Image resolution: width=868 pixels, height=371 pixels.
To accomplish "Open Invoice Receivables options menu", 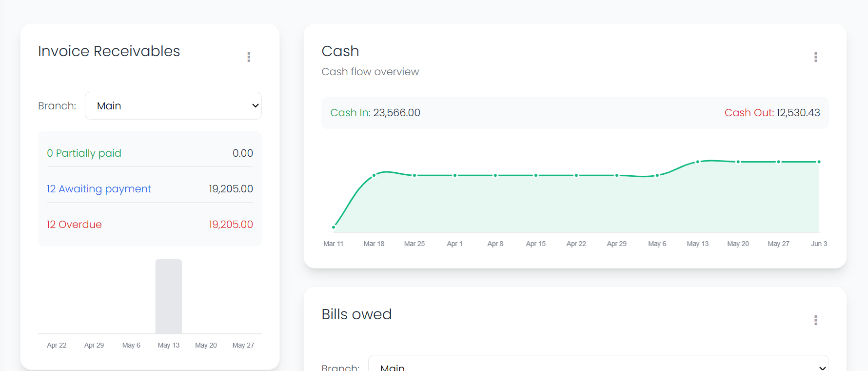I will click(x=249, y=57).
